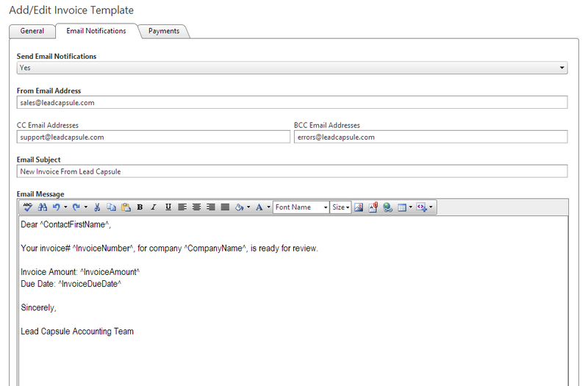Insert hyperlink with globe icon
The image size is (588, 386).
(388, 207)
